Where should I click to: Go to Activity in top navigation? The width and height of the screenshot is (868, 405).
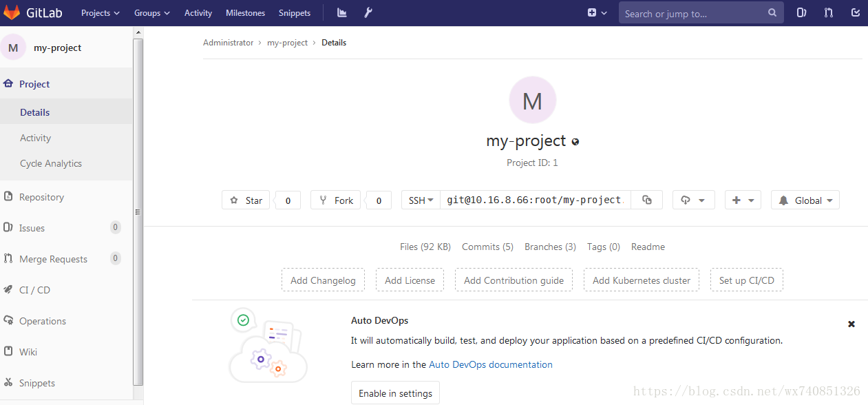pos(198,13)
